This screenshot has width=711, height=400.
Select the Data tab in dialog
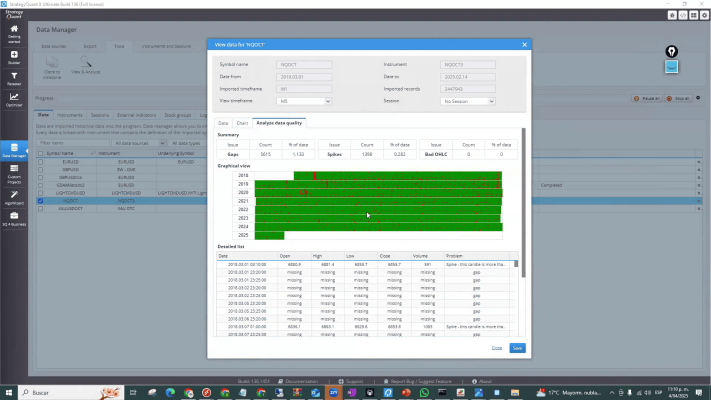pos(224,122)
